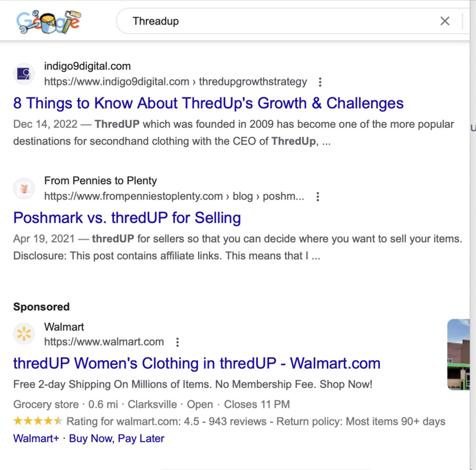Screen dimensions: 476x470
Task: Open '8 Things to Know About ThredUp's Growth' link
Action: pyautogui.click(x=208, y=103)
